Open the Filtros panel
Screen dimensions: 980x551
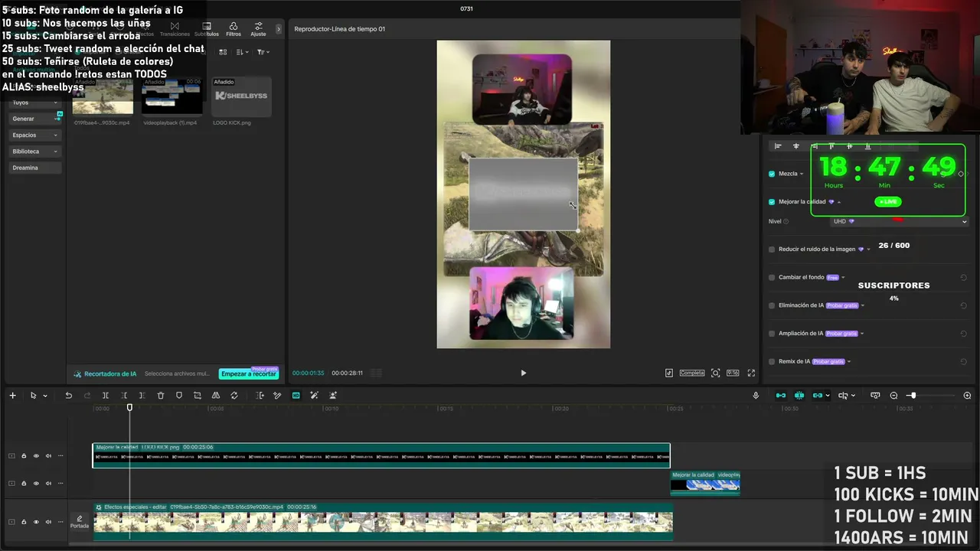click(234, 29)
